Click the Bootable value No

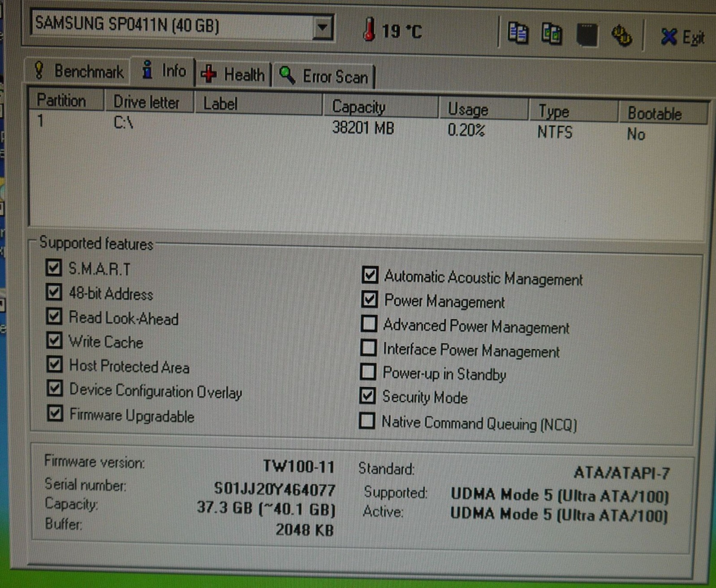pos(636,134)
